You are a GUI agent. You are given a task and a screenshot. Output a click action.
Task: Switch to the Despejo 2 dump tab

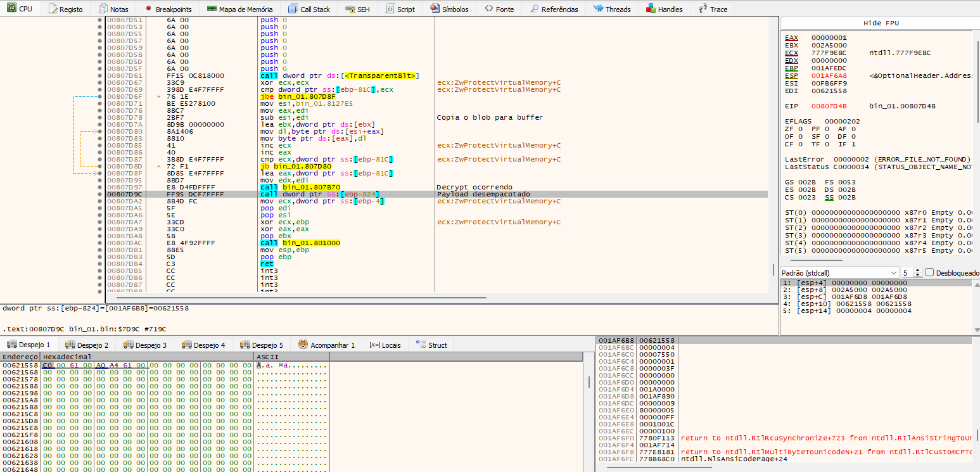[x=87, y=345]
